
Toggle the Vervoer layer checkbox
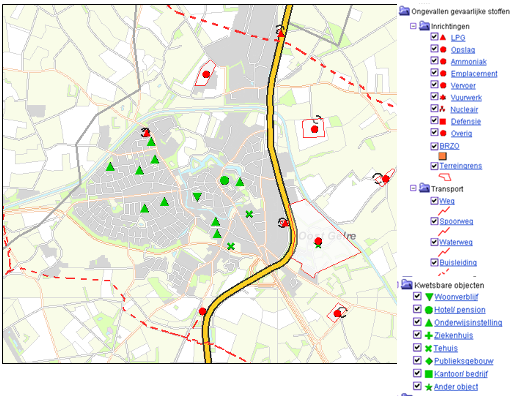tap(434, 85)
